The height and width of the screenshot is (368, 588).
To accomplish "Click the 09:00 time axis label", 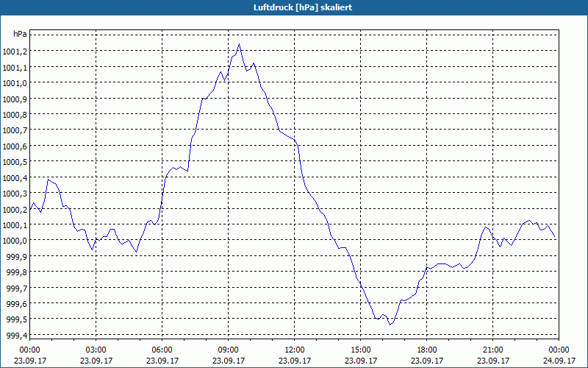I will click(229, 350).
